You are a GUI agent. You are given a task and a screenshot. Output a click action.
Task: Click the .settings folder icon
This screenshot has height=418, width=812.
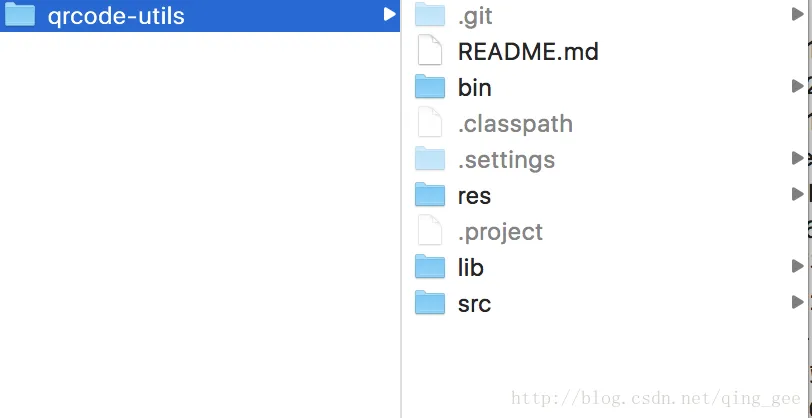(429, 159)
